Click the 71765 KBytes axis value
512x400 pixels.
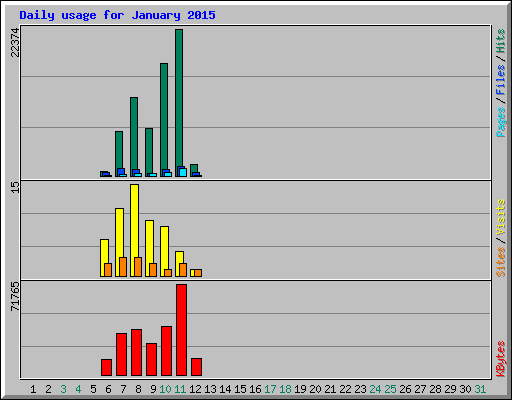coord(15,297)
